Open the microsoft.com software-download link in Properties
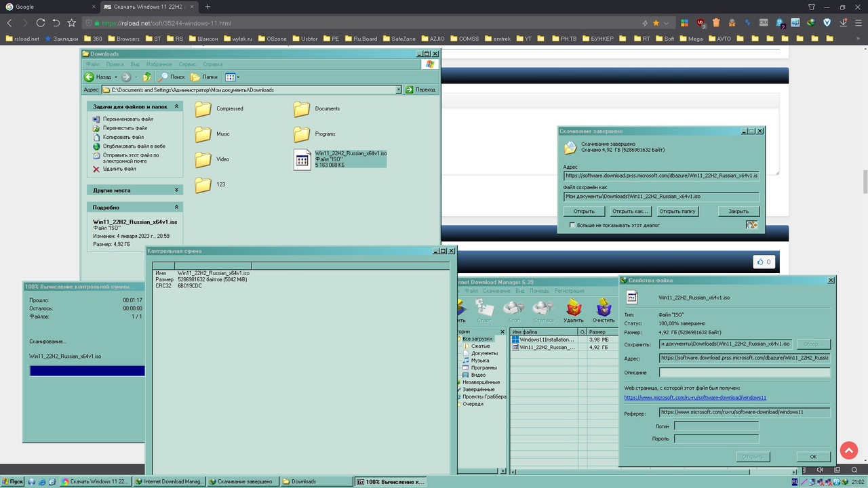This screenshot has width=868, height=488. point(694,397)
